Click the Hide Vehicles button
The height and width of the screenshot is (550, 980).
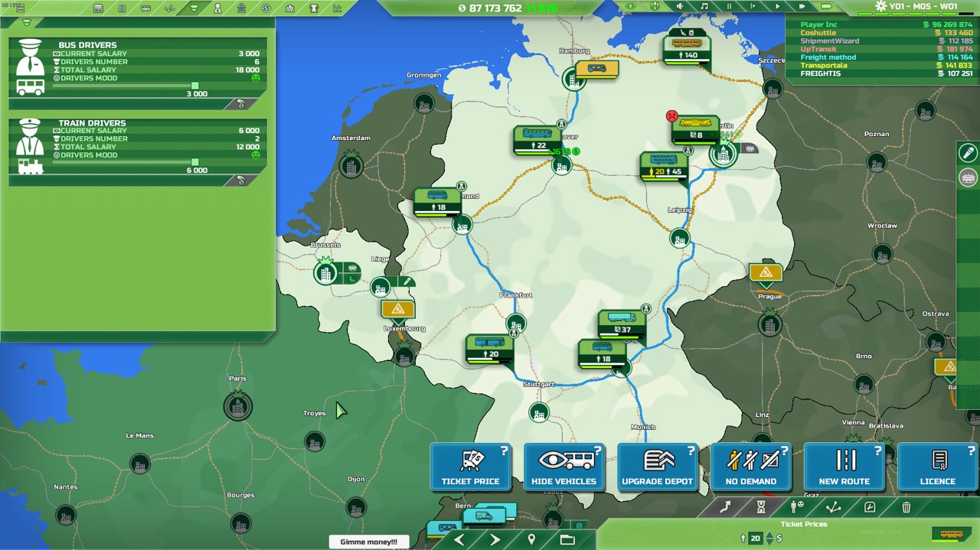[x=563, y=467]
